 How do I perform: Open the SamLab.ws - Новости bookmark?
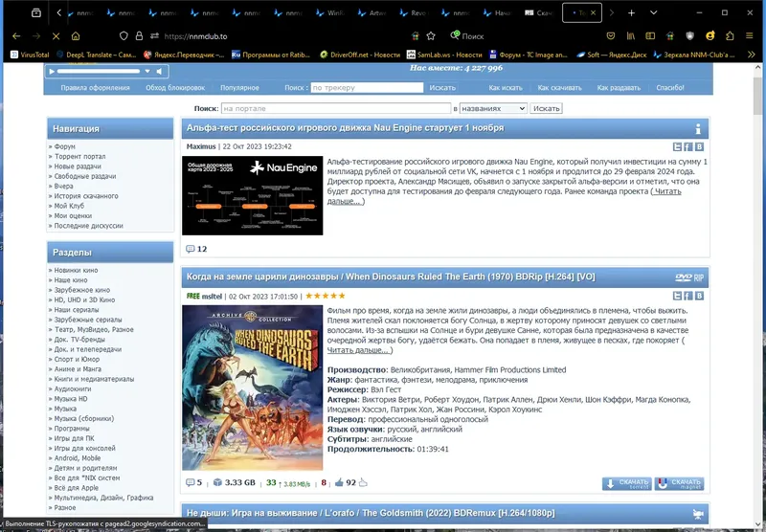[x=444, y=55]
